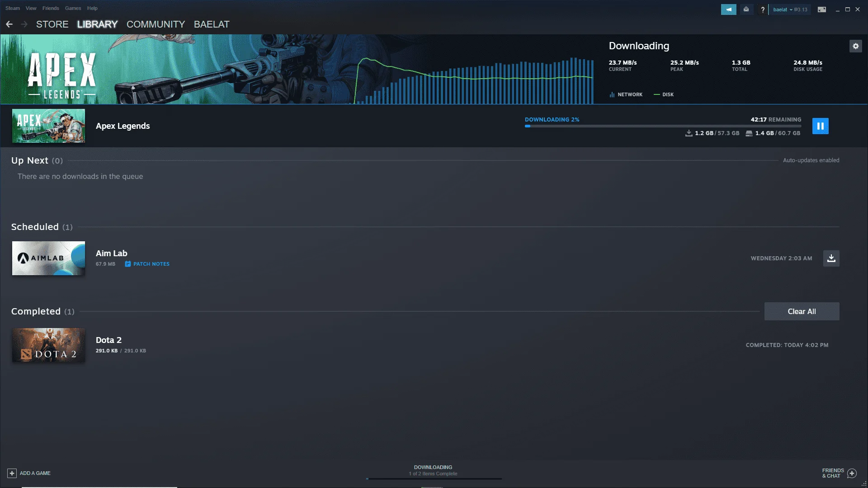
Task: Click the Apex Legends title text
Action: coord(123,126)
